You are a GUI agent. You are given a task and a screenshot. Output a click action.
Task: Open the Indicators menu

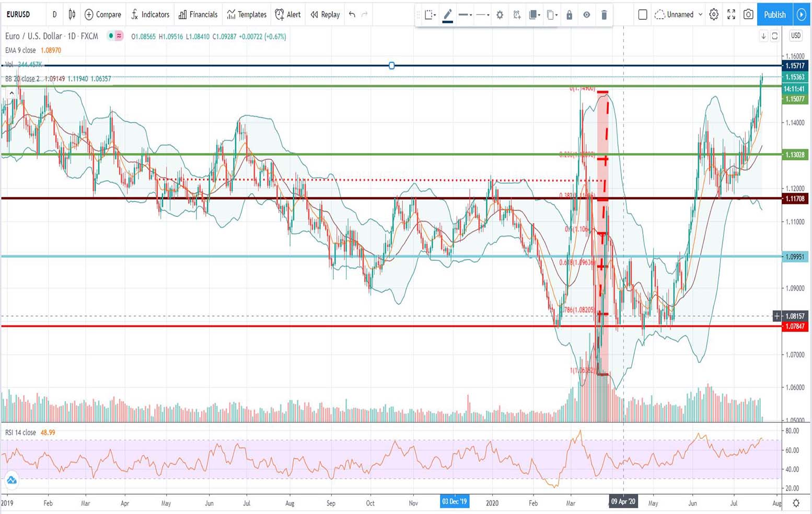pos(150,15)
